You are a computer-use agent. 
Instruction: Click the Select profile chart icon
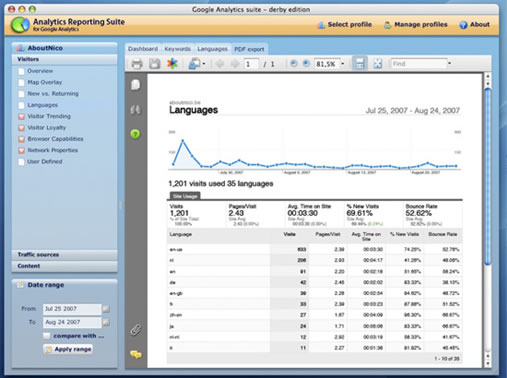321,25
